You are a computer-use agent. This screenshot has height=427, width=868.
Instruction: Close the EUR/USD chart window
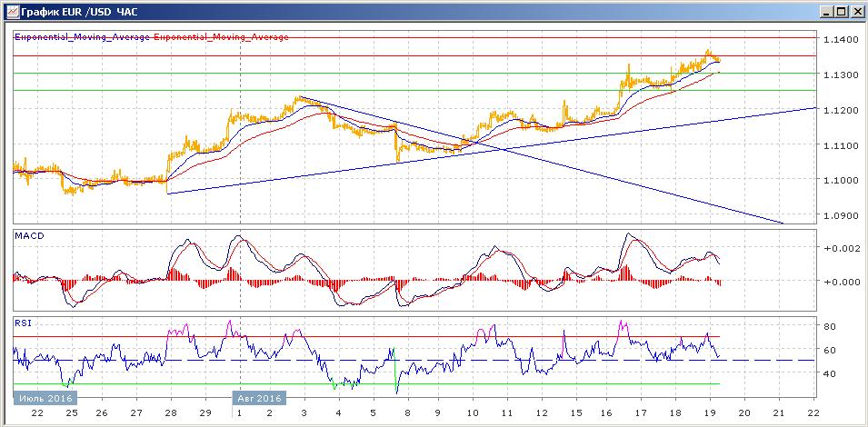tap(856, 12)
